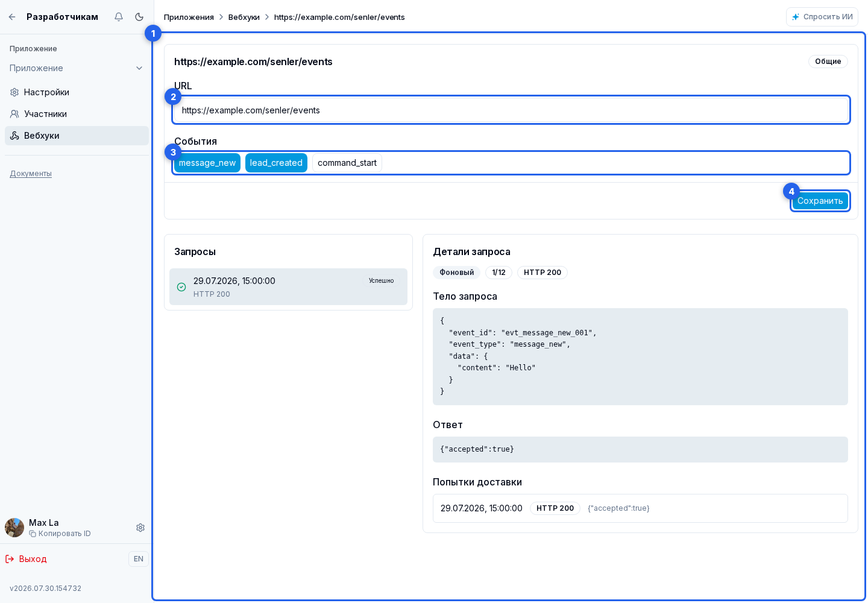Click the HTTP 200 badge in request details
The width and height of the screenshot is (868, 603).
click(x=542, y=273)
